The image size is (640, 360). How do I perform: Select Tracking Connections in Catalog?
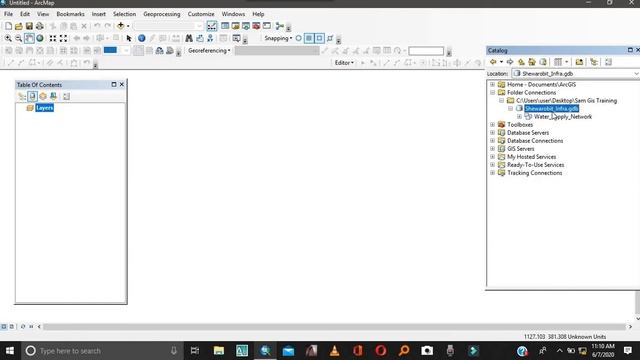(534, 173)
